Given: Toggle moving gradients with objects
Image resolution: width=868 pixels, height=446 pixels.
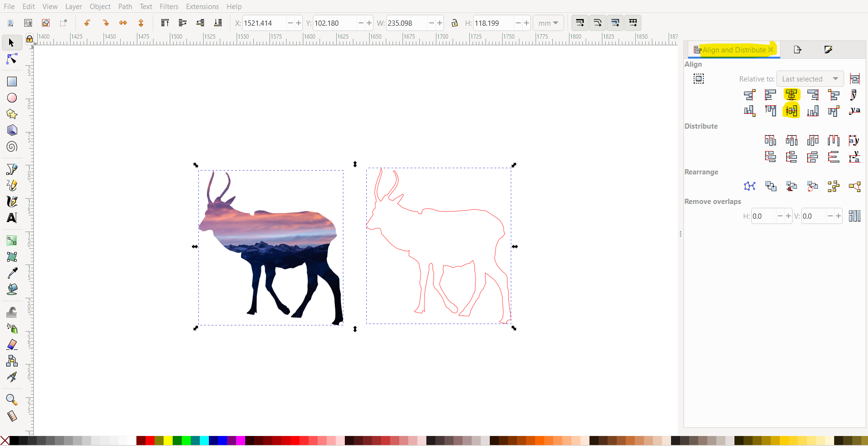Looking at the screenshot, I should (615, 23).
